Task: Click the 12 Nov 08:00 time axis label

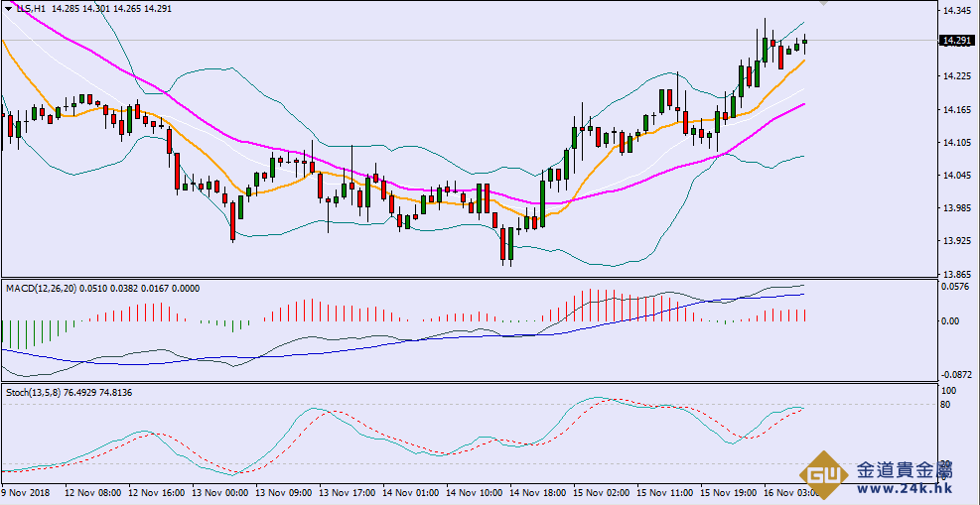Action: pyautogui.click(x=93, y=492)
